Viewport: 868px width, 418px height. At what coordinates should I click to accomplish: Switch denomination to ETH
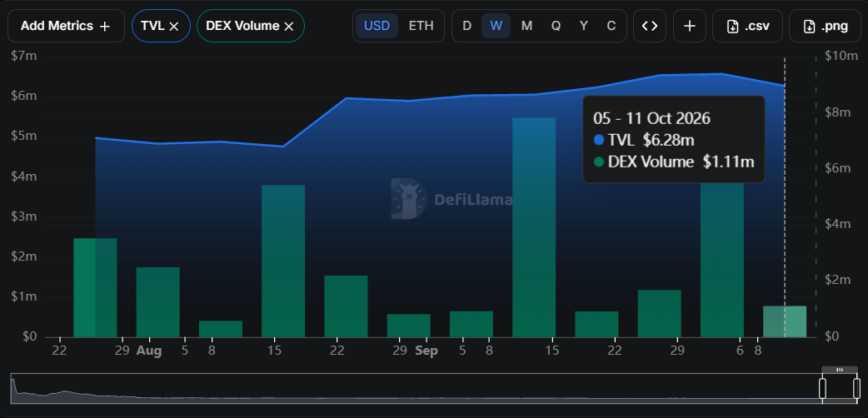pos(421,26)
